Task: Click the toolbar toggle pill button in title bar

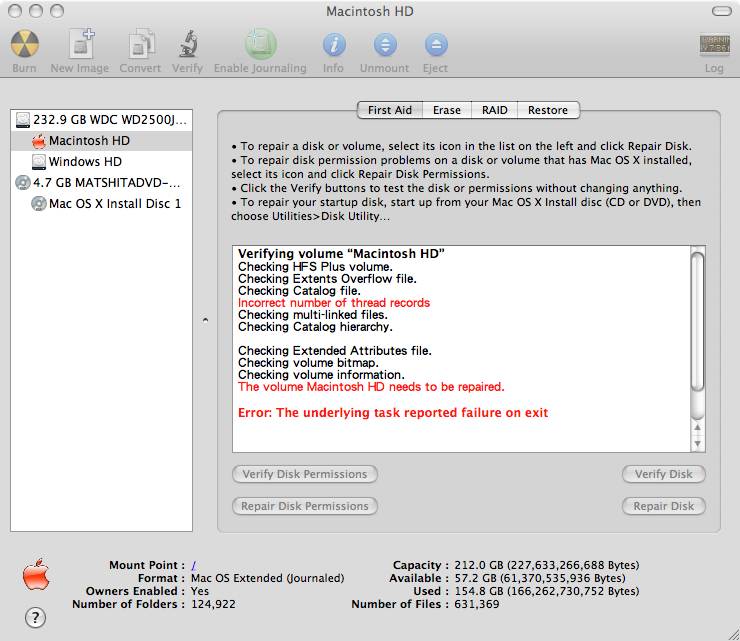Action: pos(722,11)
